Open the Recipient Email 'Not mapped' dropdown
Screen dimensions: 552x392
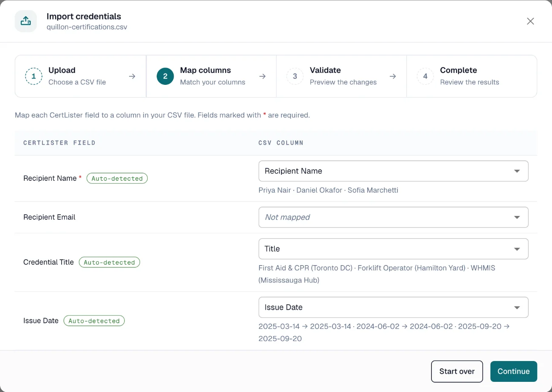tap(393, 217)
